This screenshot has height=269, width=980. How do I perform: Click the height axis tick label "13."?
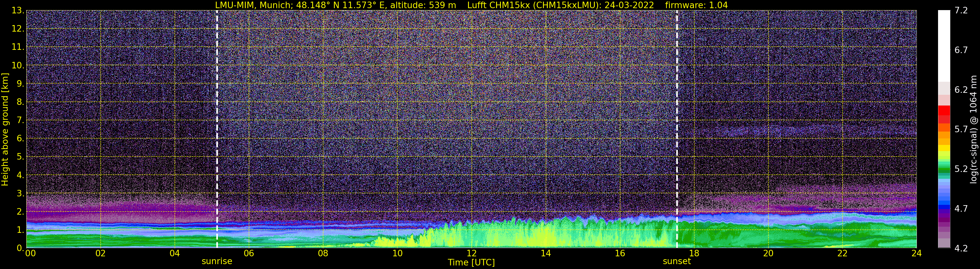(18, 10)
